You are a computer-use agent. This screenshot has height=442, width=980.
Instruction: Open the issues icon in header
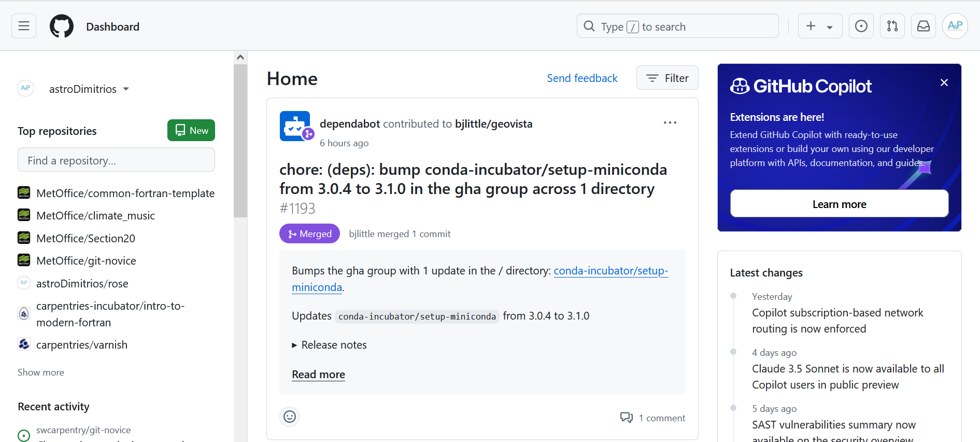pyautogui.click(x=861, y=26)
